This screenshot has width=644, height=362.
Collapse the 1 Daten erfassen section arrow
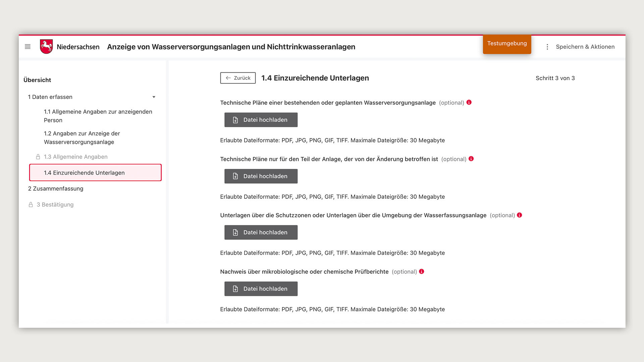point(154,97)
